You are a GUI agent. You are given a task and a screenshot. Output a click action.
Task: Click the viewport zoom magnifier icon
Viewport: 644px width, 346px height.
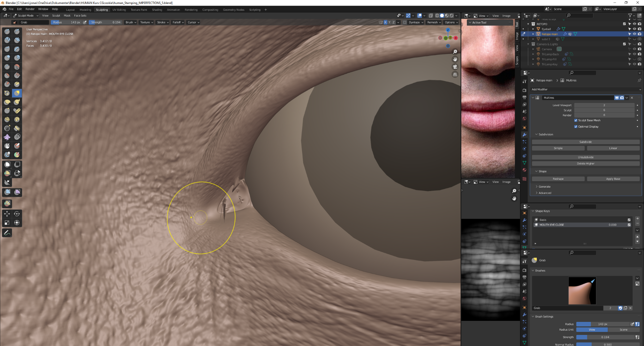click(455, 52)
